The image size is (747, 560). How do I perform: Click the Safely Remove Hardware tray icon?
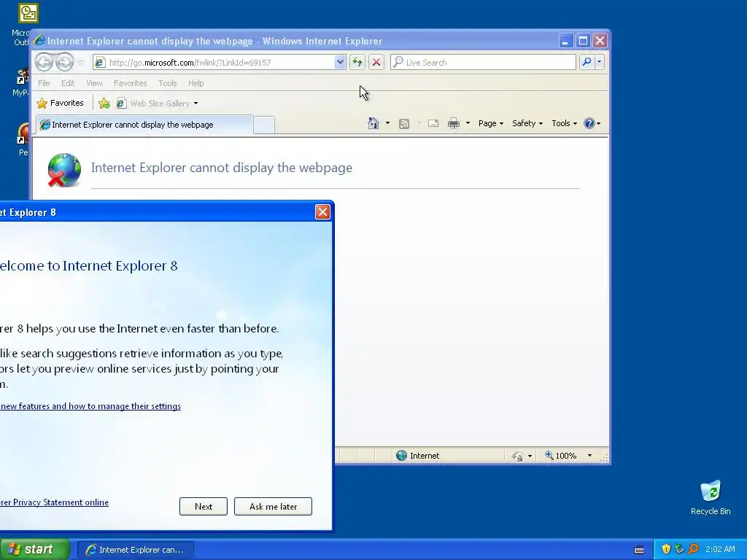click(679, 550)
